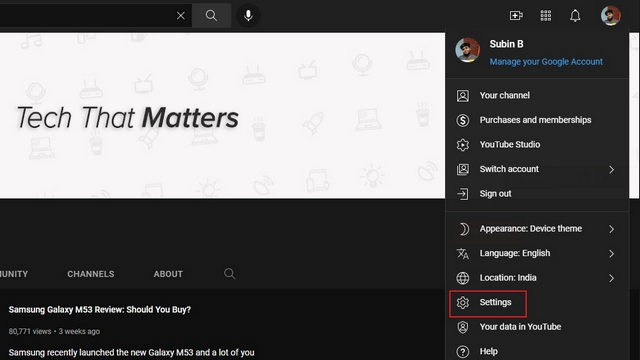
Task: Click the Purchases and memberships dollar icon
Action: click(462, 120)
